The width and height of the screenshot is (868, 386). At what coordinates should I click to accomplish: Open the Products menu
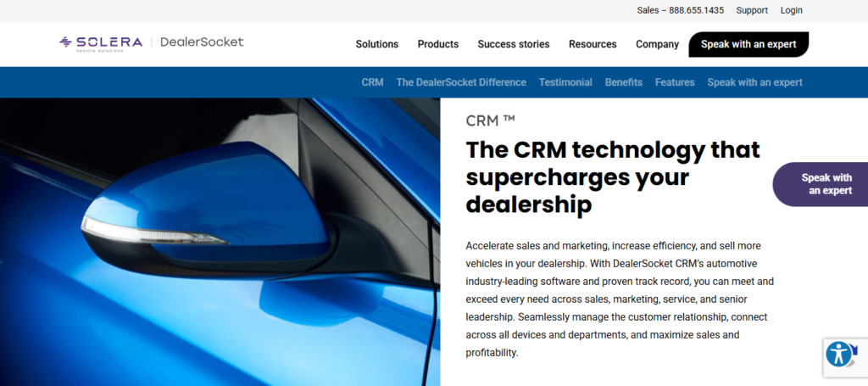pyautogui.click(x=438, y=44)
